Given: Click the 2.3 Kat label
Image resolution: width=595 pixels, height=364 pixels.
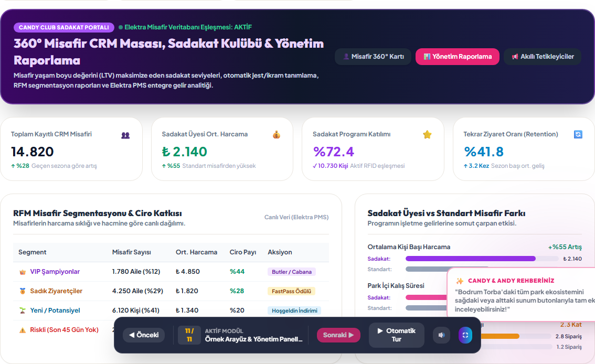Looking at the screenshot, I should [x=571, y=325].
